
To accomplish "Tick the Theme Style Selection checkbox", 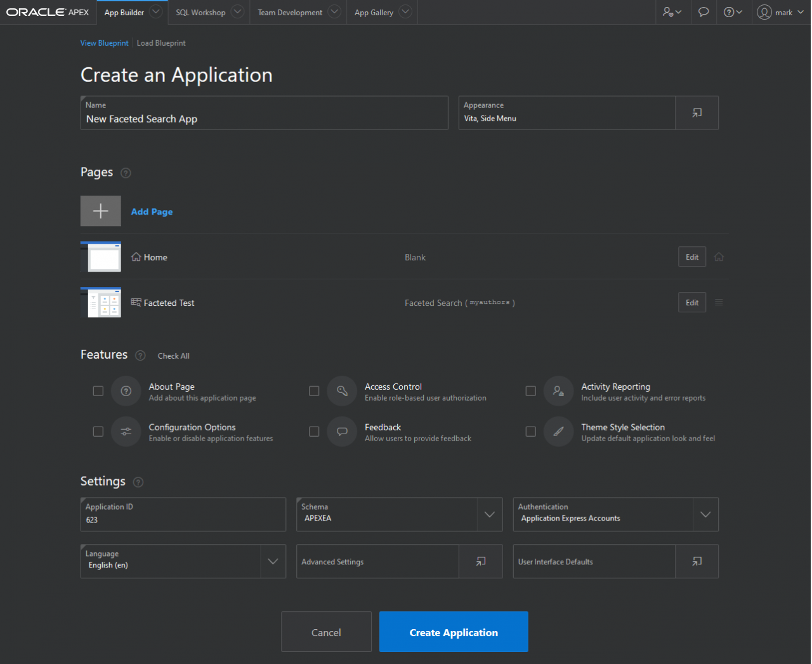I will (531, 432).
